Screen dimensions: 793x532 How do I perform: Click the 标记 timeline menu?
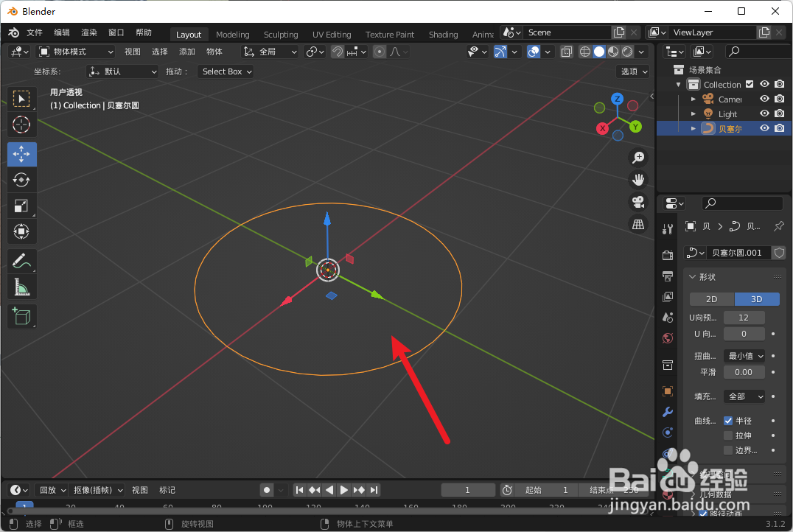[x=167, y=489]
